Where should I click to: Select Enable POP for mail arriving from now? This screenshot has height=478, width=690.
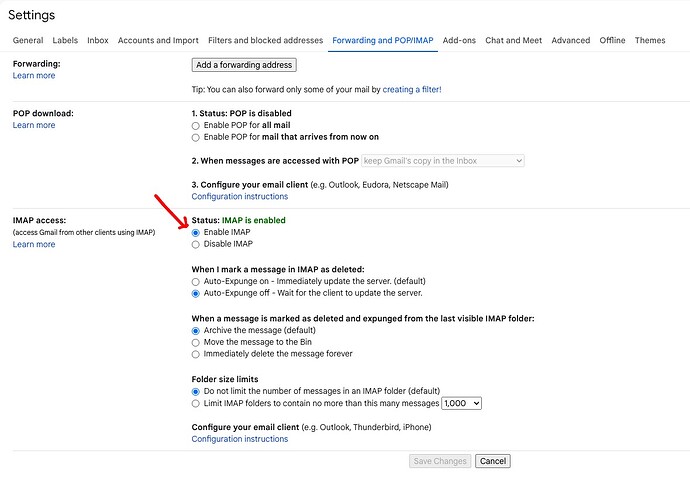(x=196, y=137)
